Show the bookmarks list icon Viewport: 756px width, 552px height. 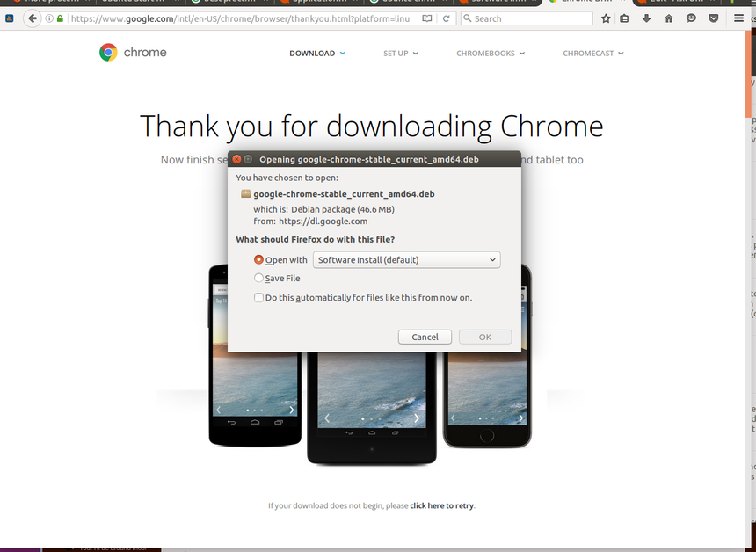[x=625, y=18]
